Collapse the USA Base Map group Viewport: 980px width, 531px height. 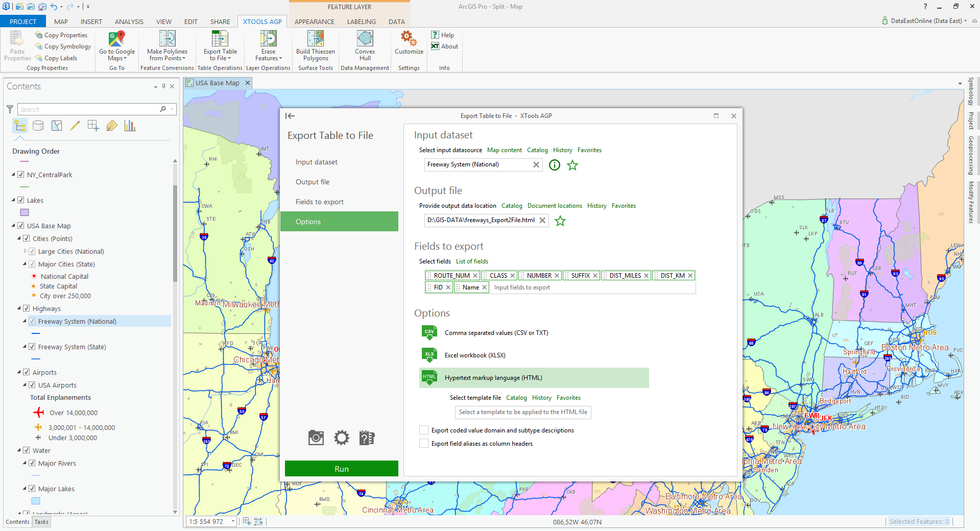click(13, 226)
